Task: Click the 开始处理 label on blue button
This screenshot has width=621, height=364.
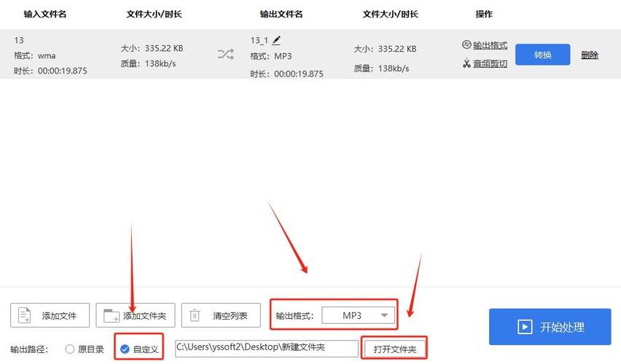Action: (x=562, y=327)
